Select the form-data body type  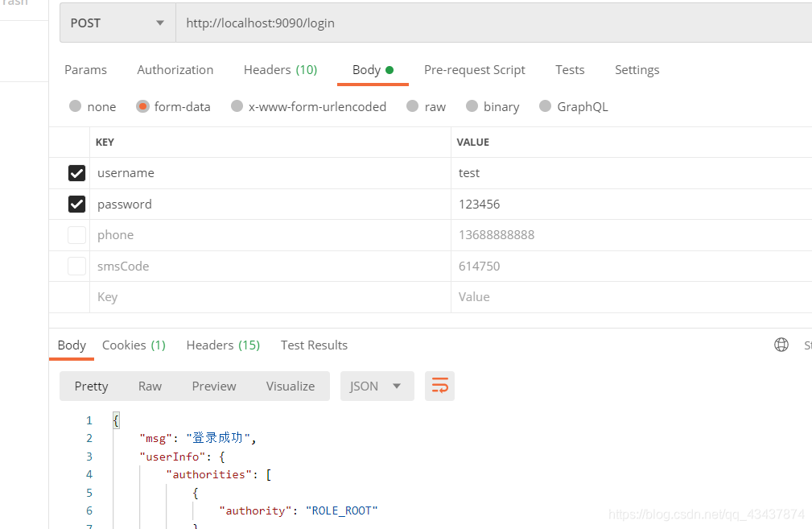pos(173,107)
